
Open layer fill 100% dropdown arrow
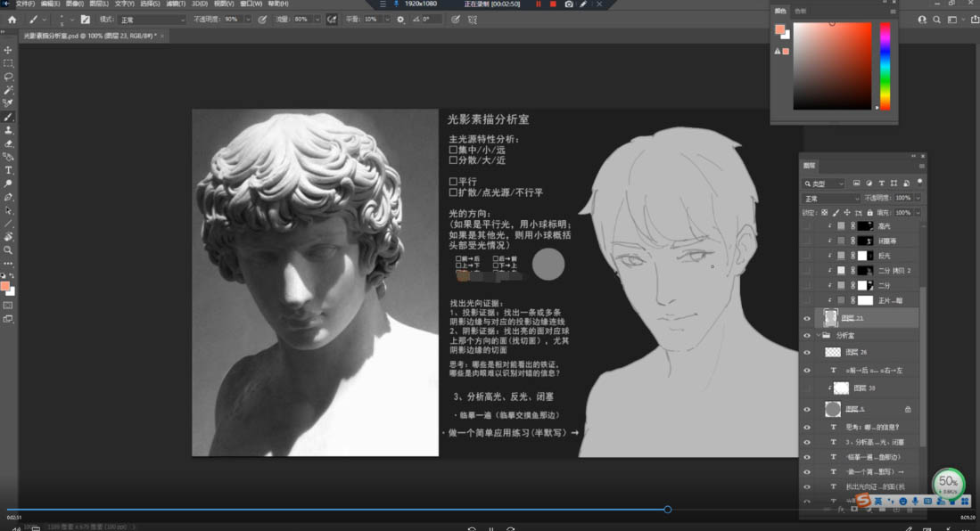[x=918, y=212]
